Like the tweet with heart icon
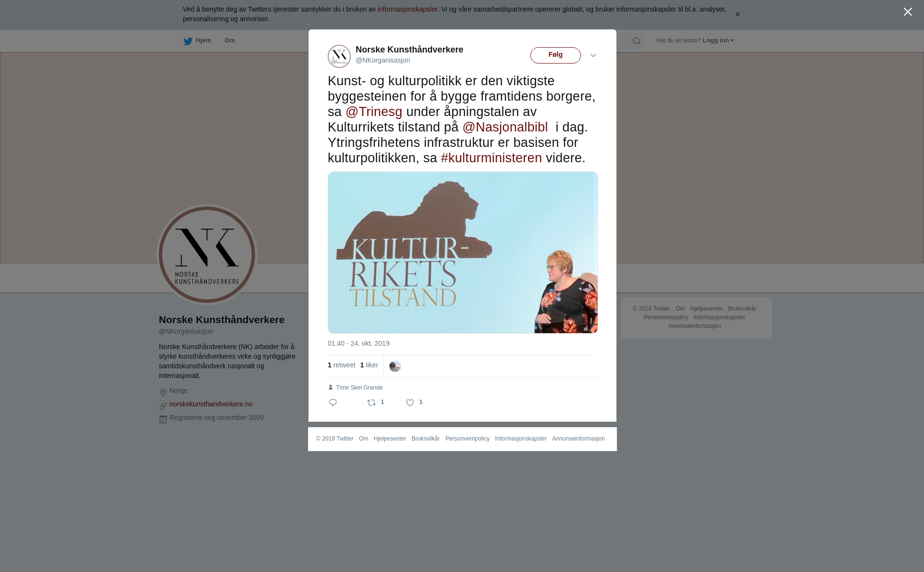Image resolution: width=924 pixels, height=572 pixels. (410, 403)
